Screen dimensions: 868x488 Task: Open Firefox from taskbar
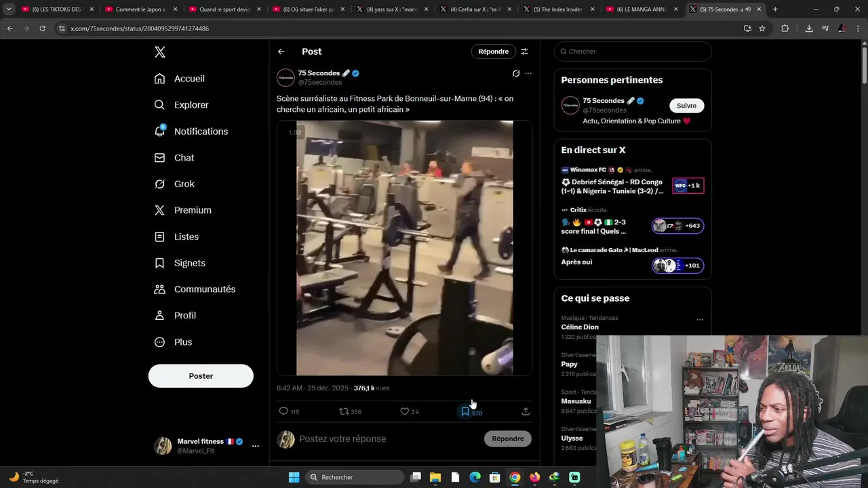534,477
